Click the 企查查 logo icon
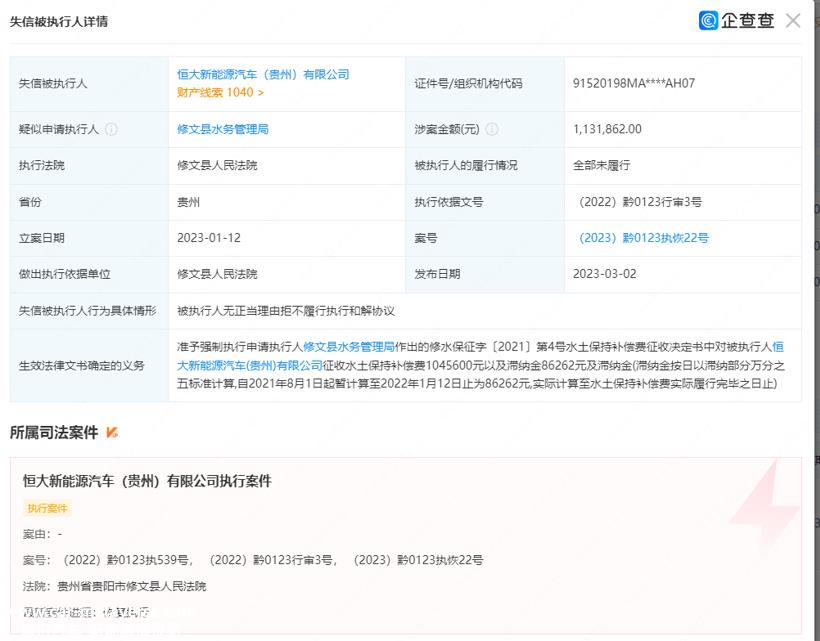Screen dimensions: 820x641 click(708, 21)
